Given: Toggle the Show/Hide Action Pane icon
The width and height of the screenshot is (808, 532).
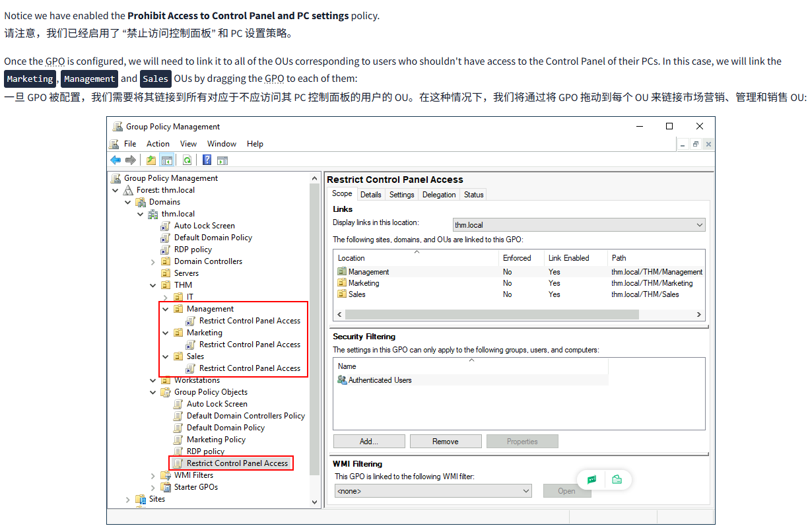Looking at the screenshot, I should [x=222, y=160].
